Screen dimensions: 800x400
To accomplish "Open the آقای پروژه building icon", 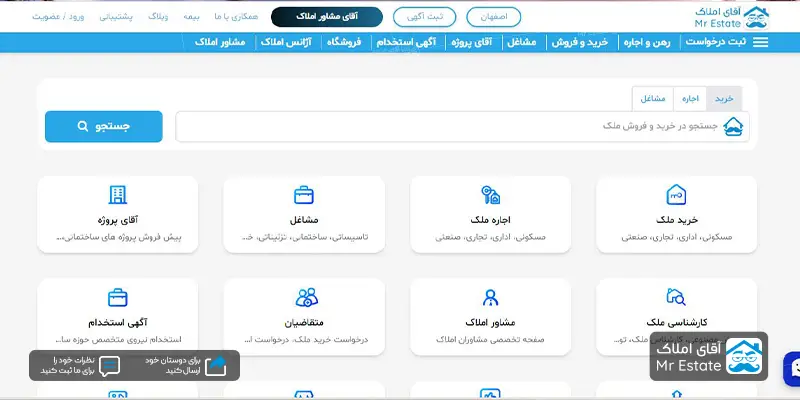I will (x=118, y=194).
